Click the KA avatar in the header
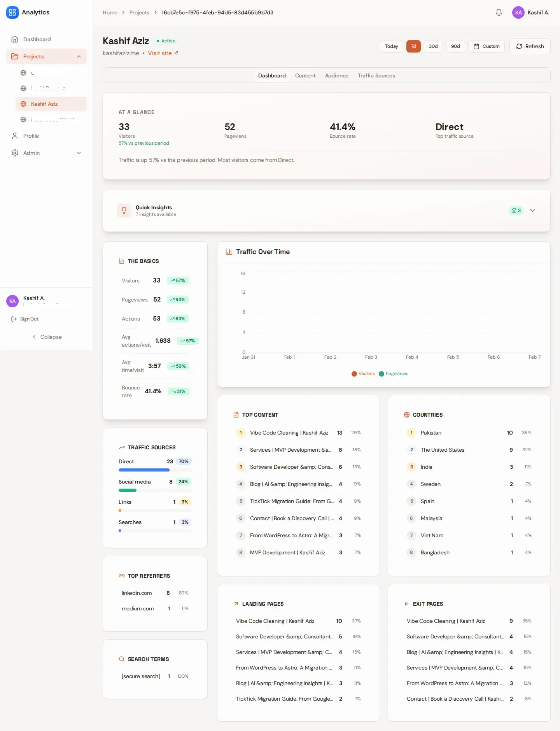The width and height of the screenshot is (560, 731). tap(518, 12)
